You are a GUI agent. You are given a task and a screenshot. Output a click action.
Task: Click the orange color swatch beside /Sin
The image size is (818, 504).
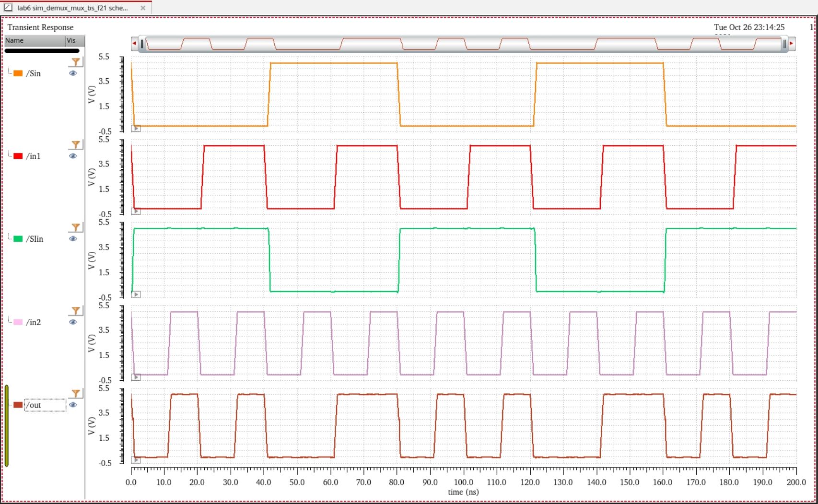coord(18,73)
